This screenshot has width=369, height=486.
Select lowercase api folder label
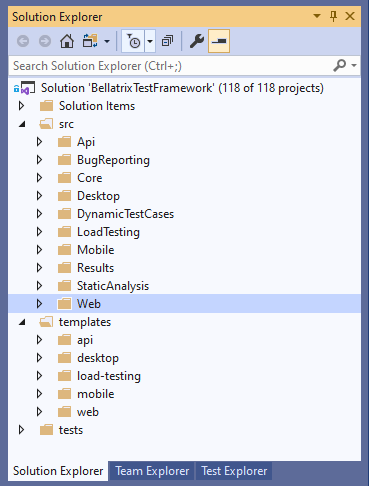(x=85, y=340)
